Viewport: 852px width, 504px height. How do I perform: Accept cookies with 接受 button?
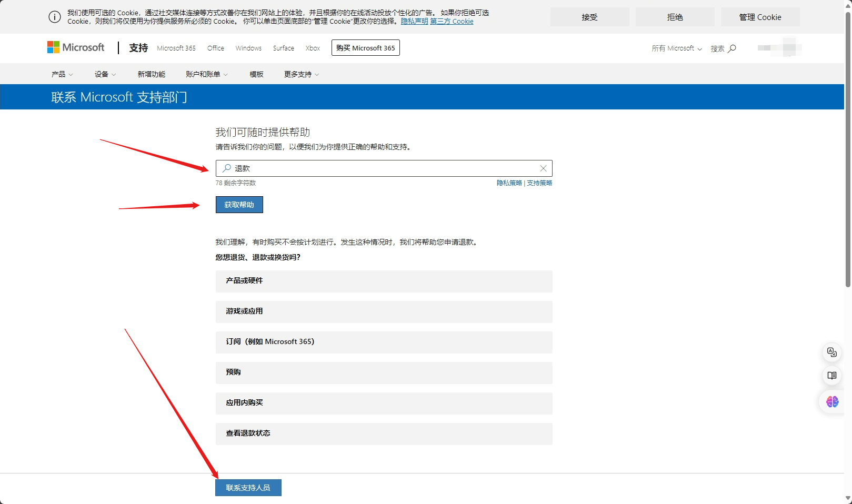point(590,17)
